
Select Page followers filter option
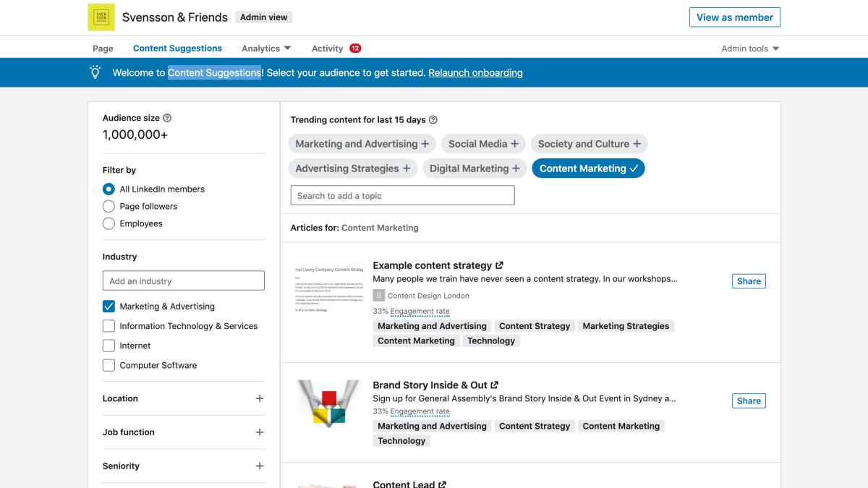coord(109,206)
